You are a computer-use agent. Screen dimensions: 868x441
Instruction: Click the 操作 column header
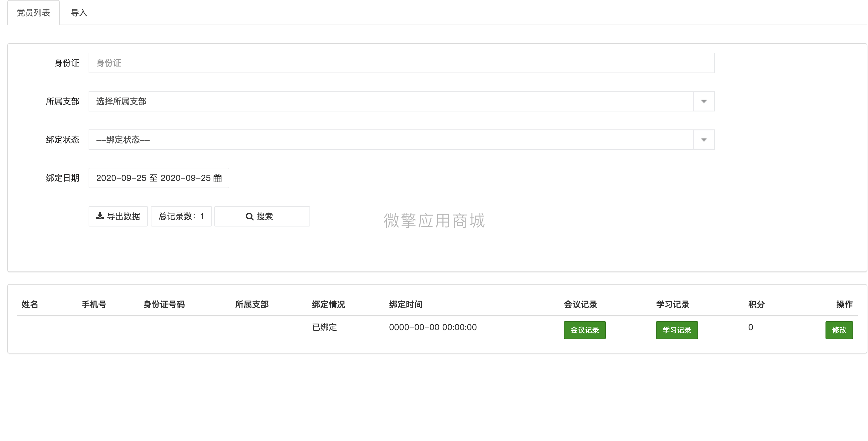click(844, 304)
